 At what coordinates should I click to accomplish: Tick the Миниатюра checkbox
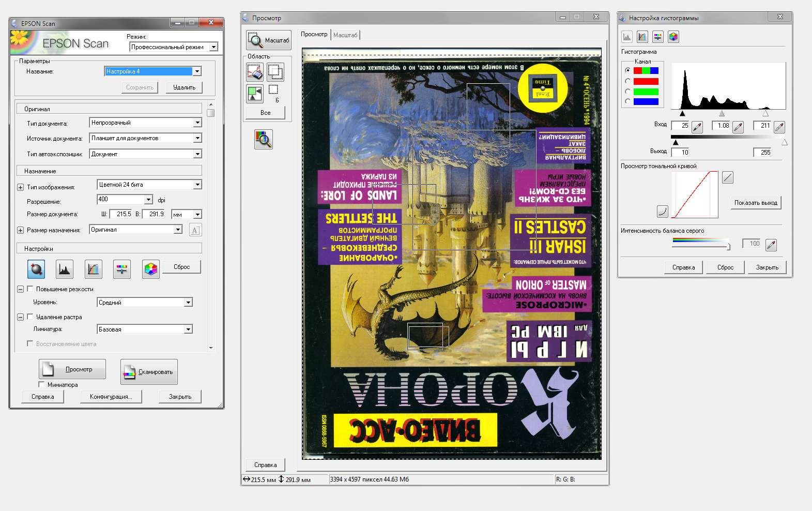click(41, 385)
